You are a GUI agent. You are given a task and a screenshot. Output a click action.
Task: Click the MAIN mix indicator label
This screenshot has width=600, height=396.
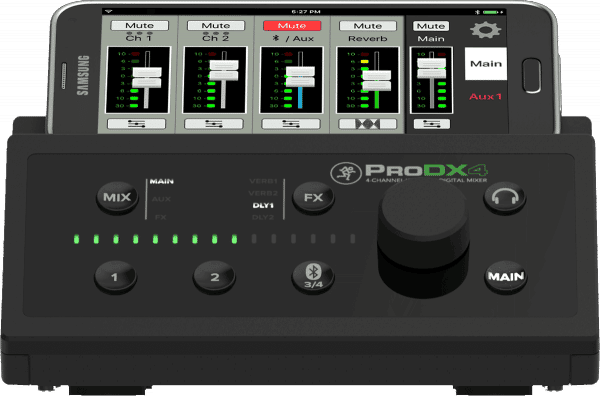161,181
